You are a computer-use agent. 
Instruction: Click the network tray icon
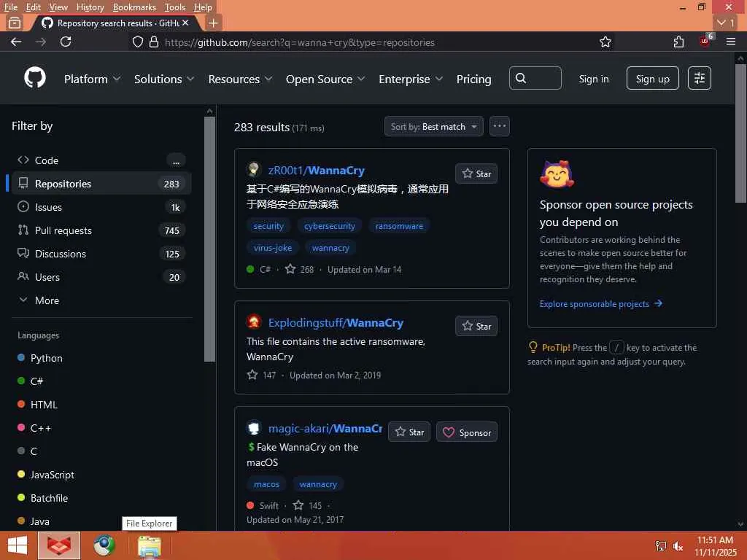(x=661, y=545)
